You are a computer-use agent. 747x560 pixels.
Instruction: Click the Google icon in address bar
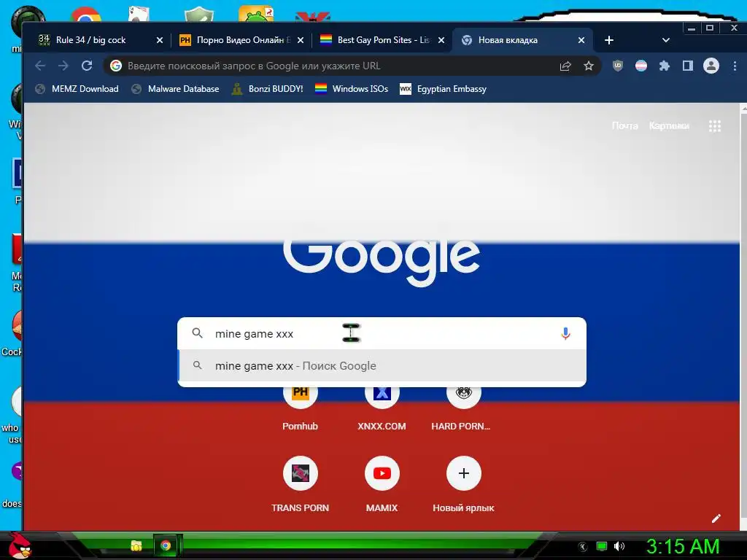[116, 66]
